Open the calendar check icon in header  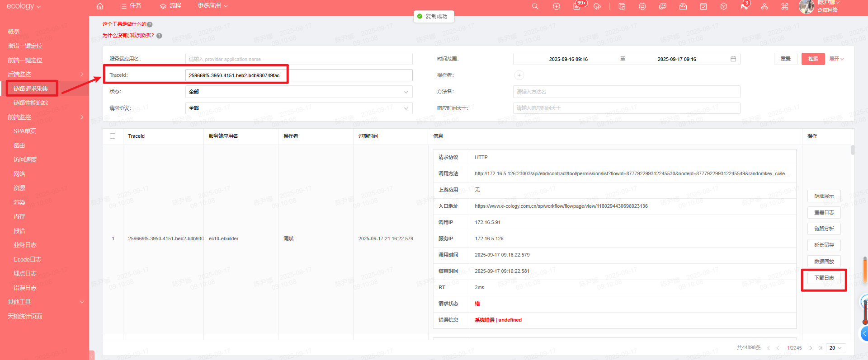(x=703, y=6)
